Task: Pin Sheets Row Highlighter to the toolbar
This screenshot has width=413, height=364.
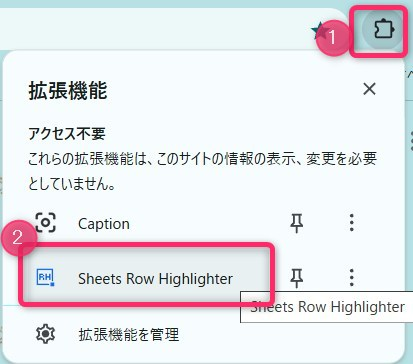Action: click(296, 278)
